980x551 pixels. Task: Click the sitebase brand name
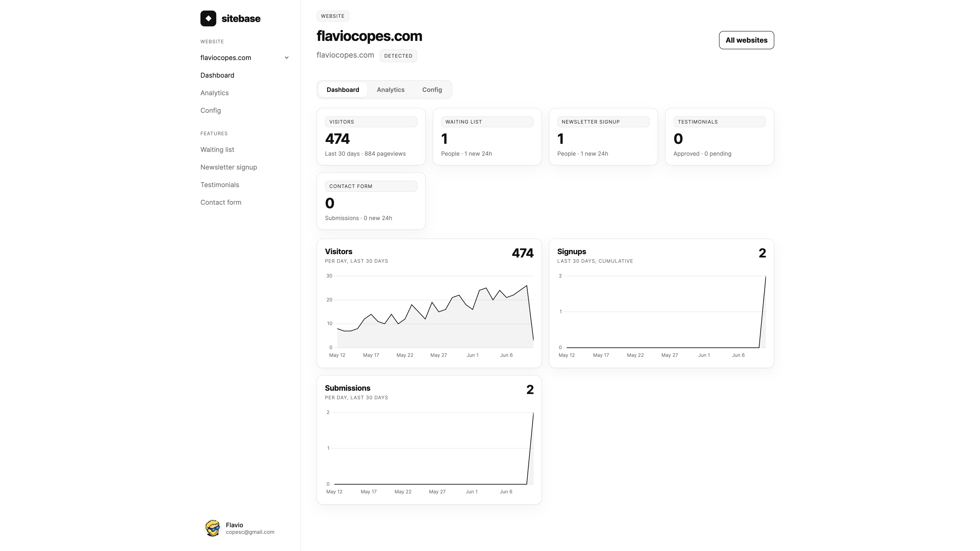(241, 19)
